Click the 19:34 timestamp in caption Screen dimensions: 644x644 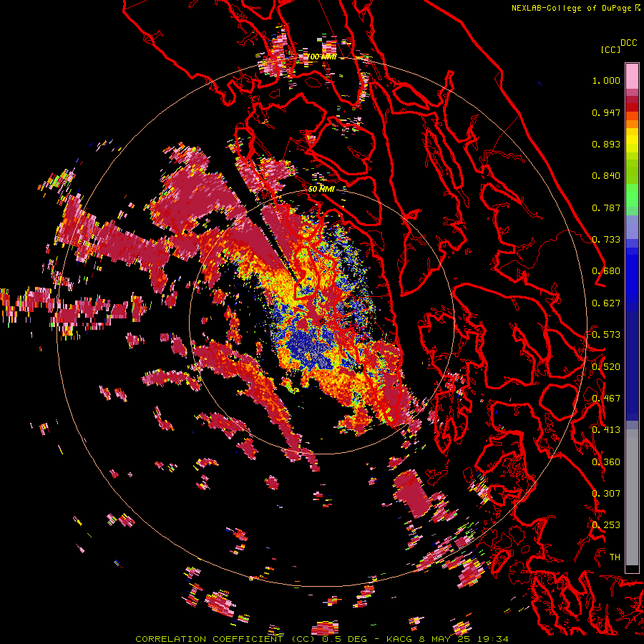pyautogui.click(x=494, y=639)
